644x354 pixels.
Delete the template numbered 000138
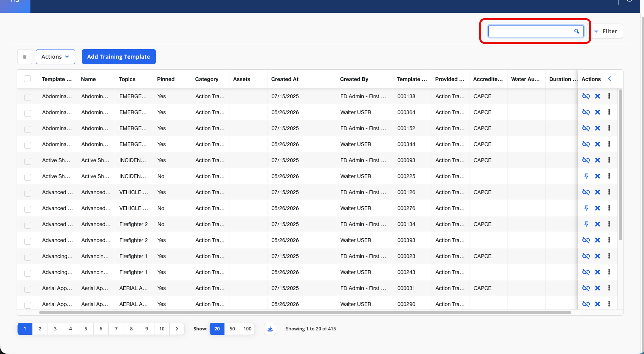[598, 96]
